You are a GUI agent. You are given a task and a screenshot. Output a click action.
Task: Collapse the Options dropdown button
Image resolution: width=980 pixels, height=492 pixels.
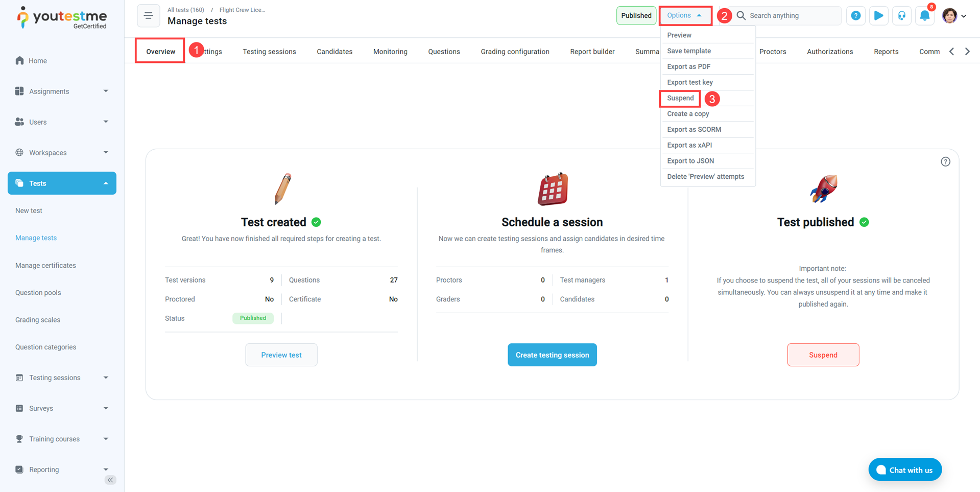tap(685, 16)
